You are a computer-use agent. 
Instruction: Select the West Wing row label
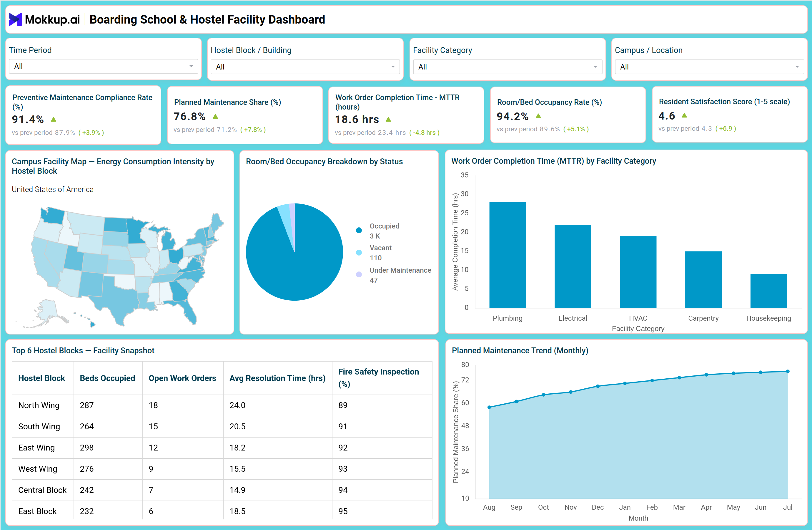click(x=38, y=468)
